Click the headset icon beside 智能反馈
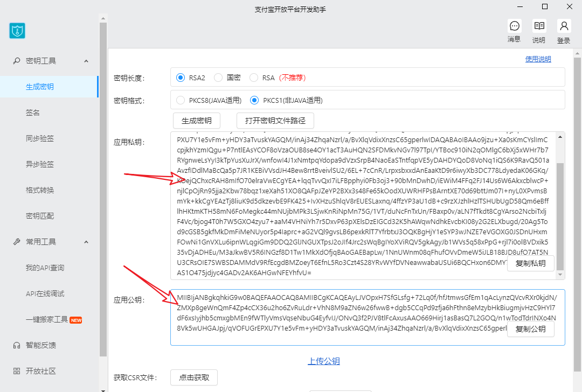Image resolution: width=582 pixels, height=392 pixels. (16, 345)
